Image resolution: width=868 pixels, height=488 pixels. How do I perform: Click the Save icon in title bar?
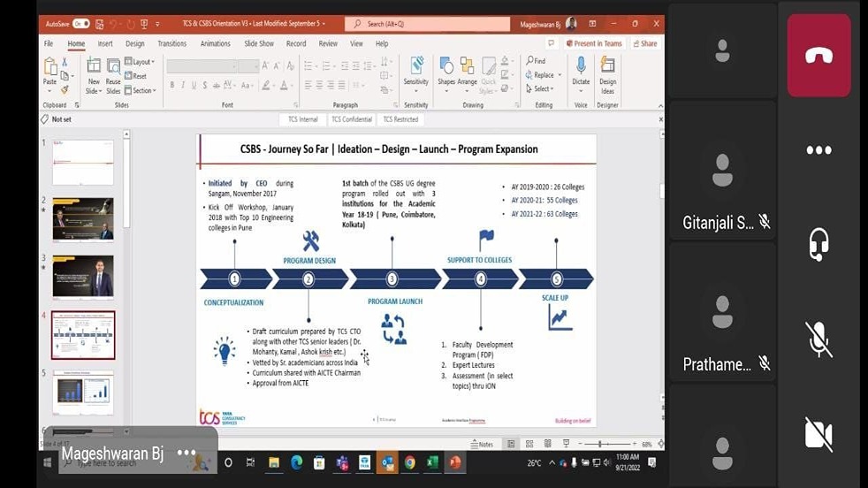(100, 24)
